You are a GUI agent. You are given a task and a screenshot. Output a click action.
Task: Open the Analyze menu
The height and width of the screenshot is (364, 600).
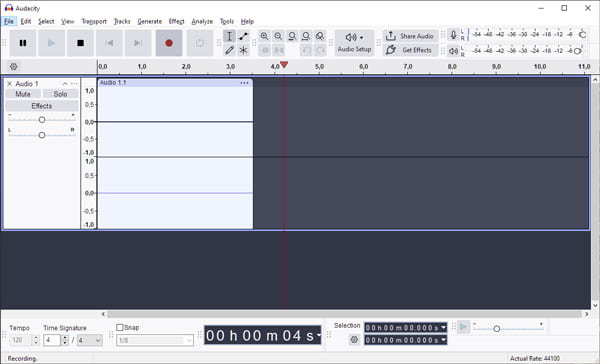pos(202,21)
